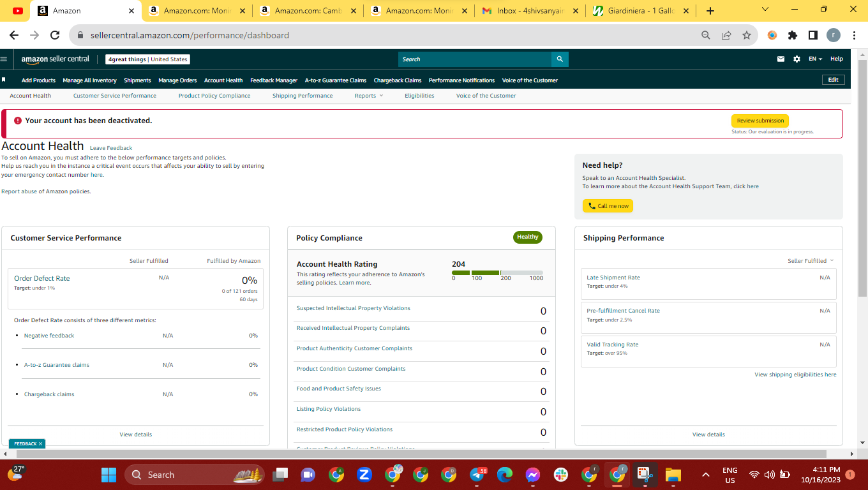This screenshot has width=868, height=490.
Task: Open Manage Orders
Action: pyautogui.click(x=177, y=80)
